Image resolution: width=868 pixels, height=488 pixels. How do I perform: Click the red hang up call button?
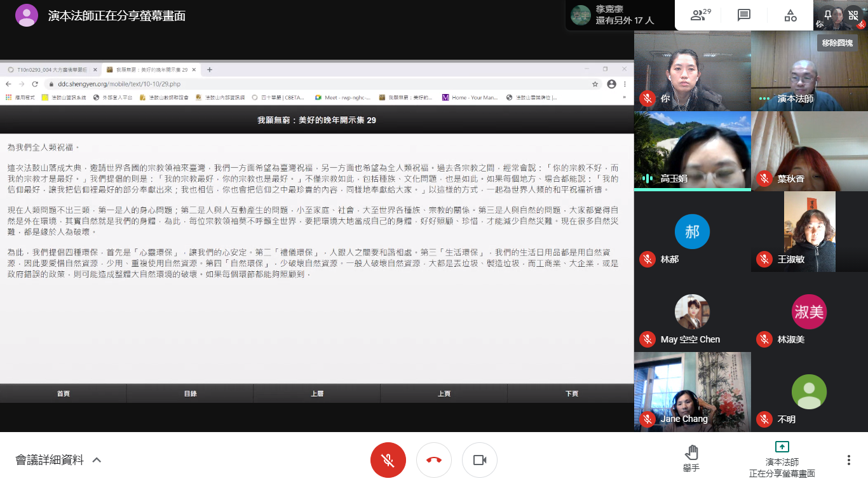[x=434, y=460]
